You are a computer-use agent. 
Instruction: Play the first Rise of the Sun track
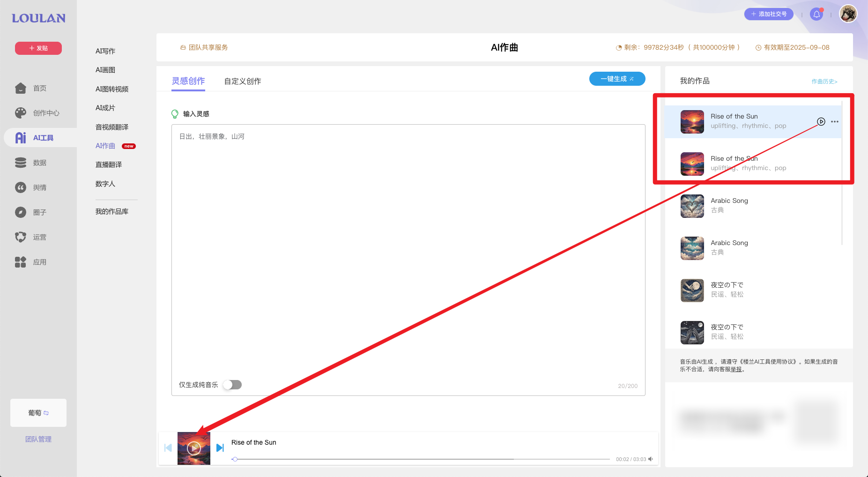821,121
